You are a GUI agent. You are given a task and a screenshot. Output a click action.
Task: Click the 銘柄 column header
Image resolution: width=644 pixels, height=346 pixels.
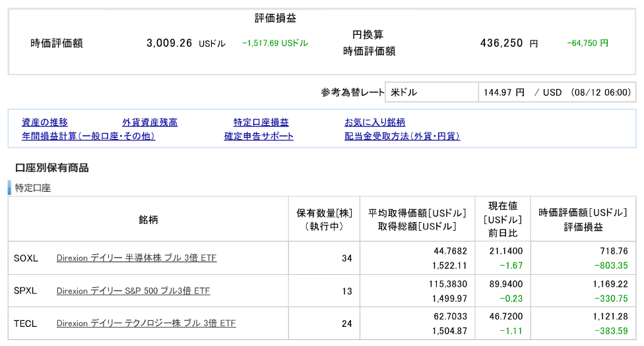[x=148, y=219]
